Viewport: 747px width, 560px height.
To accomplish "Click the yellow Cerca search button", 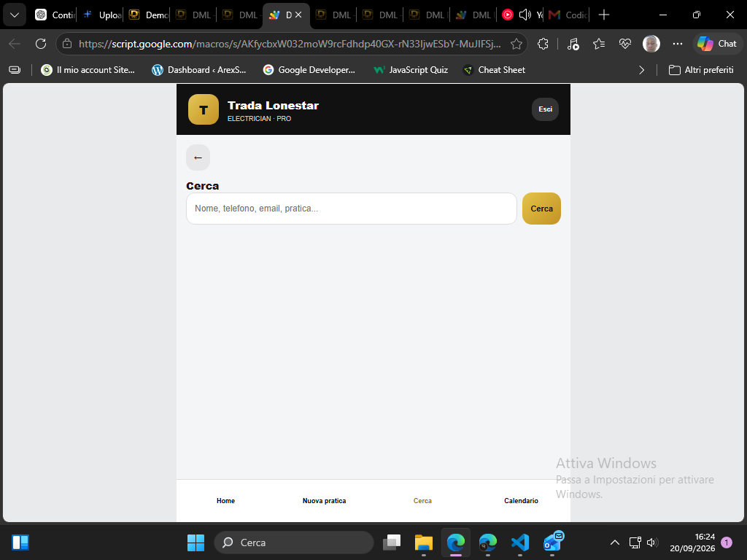I will pos(541,209).
